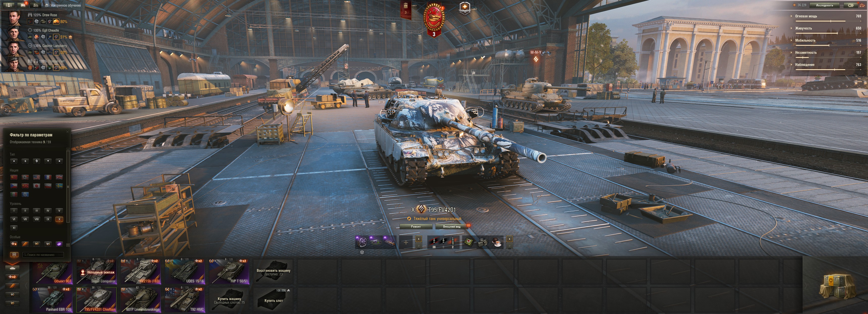Select the first-aid kit consumable slot
This screenshot has width=868, height=314.
[x=468, y=242]
